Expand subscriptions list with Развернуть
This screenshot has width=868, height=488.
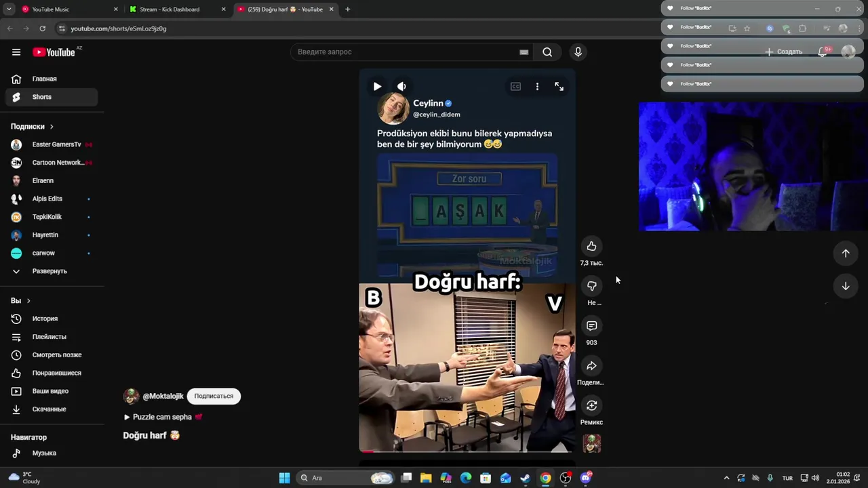point(52,271)
